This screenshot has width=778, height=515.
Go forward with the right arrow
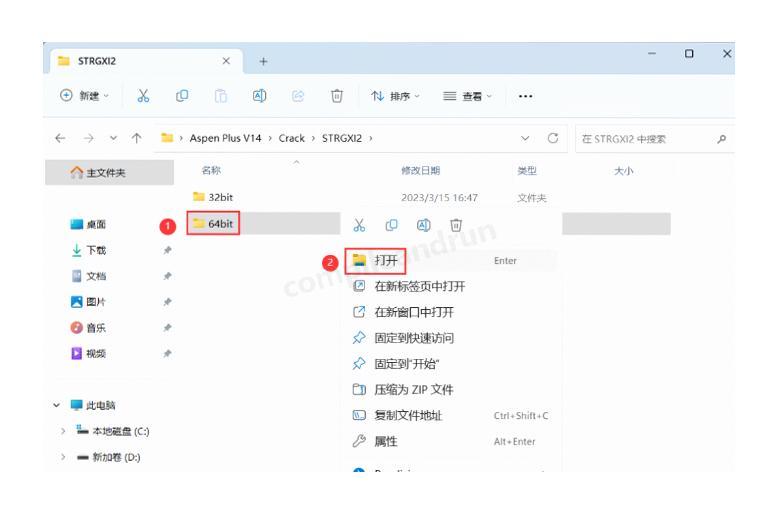click(x=88, y=138)
